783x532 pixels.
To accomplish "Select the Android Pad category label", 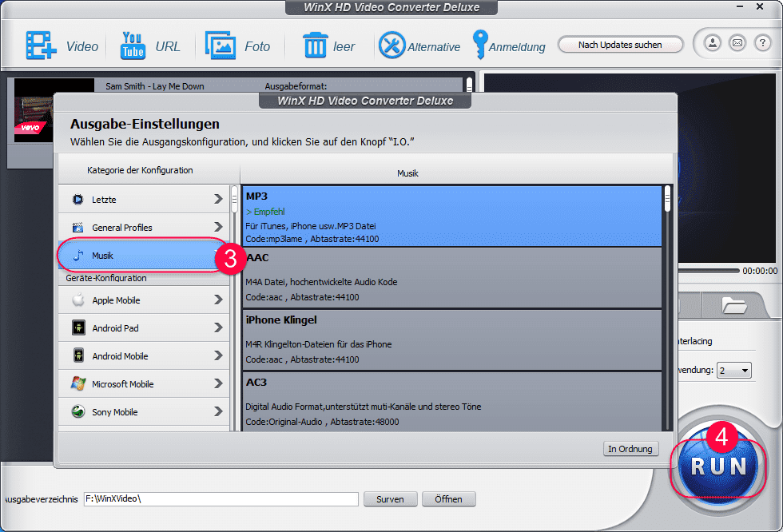I will click(115, 328).
